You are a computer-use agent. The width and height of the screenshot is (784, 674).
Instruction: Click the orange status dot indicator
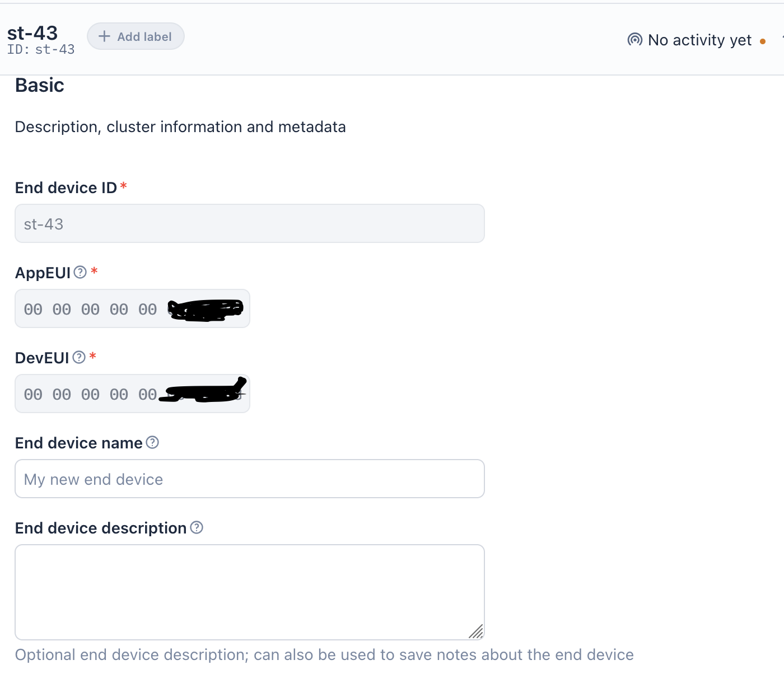(763, 41)
